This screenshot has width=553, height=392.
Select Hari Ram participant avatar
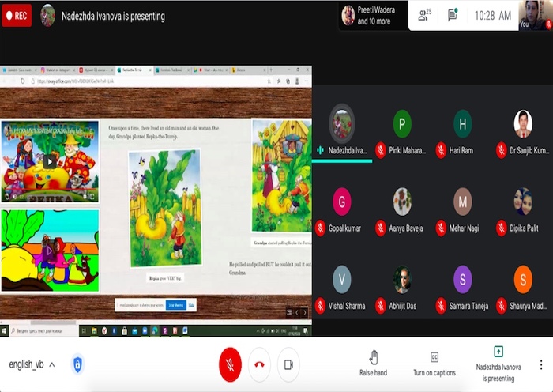(x=462, y=123)
